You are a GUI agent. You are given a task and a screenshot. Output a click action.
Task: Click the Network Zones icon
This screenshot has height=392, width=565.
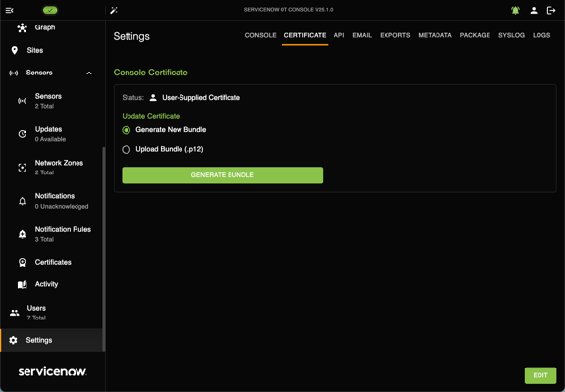(22, 168)
